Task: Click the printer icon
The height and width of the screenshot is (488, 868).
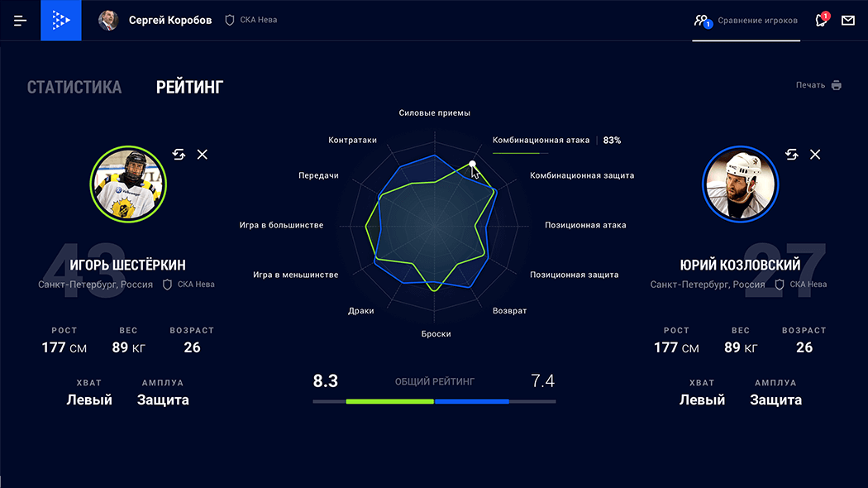Action: [x=836, y=85]
